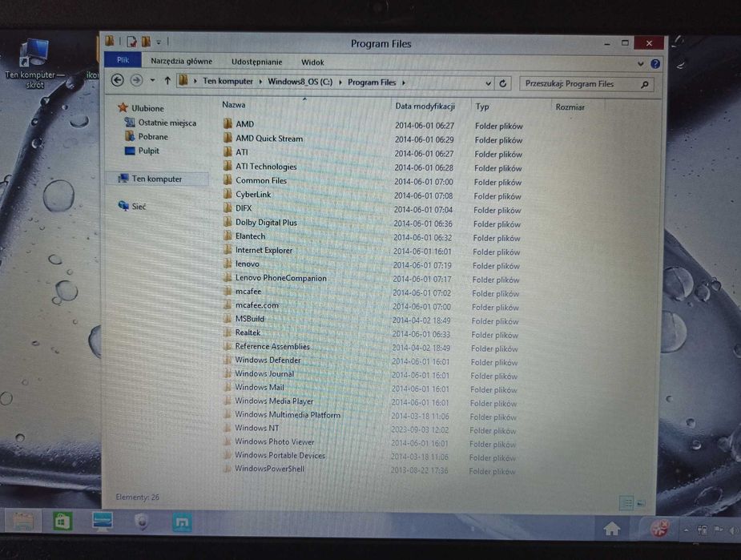
Task: Expand the Program Files breadcrumb arrow
Action: (x=404, y=83)
